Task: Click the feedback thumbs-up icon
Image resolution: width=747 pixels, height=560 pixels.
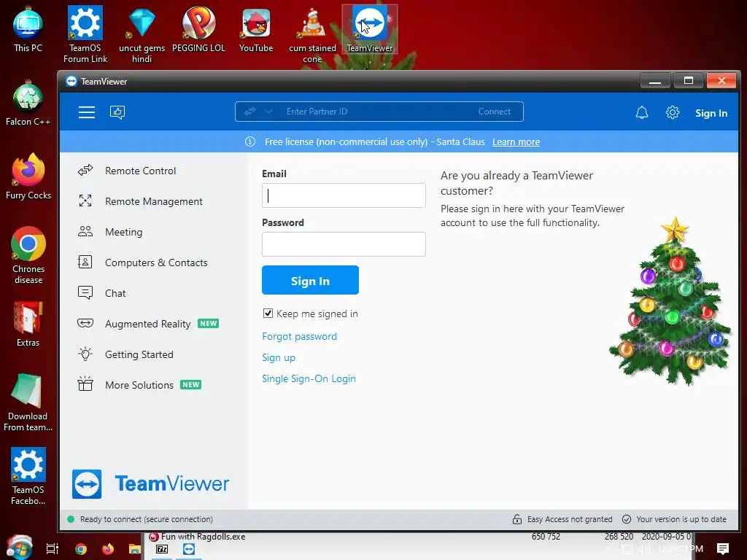Action: click(117, 112)
